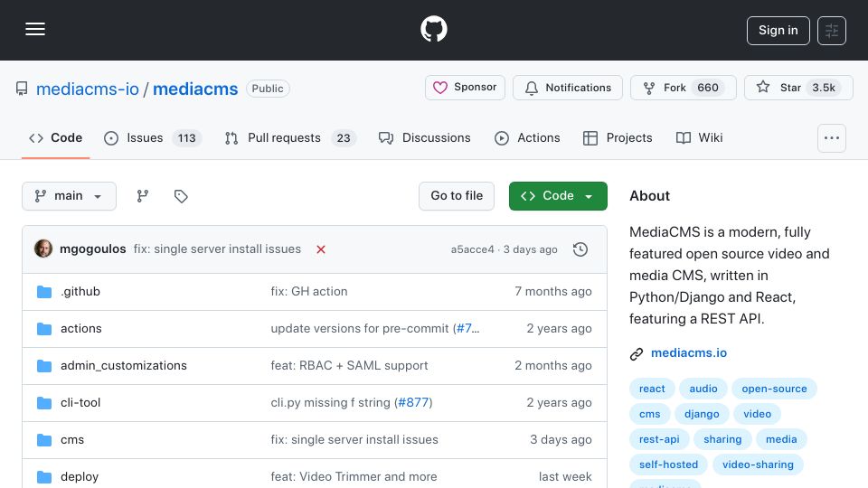The height and width of the screenshot is (488, 868).
Task: Open 'feat: Video Trimmer and more' commit
Action: click(354, 477)
